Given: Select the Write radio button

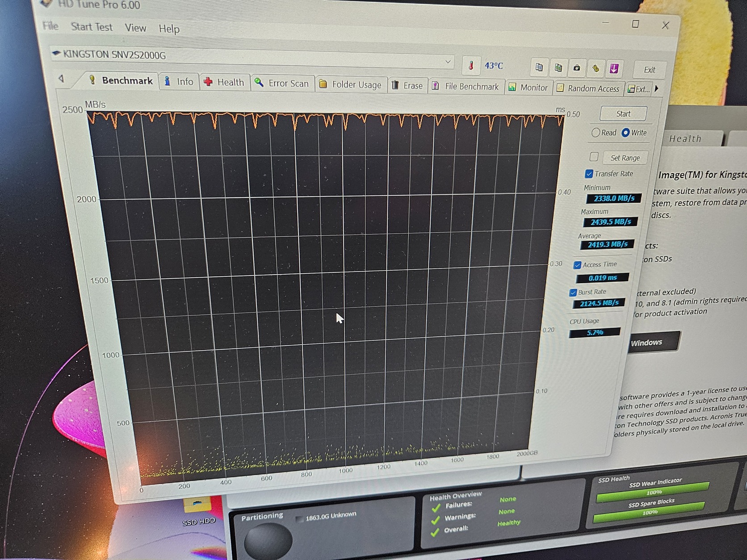Looking at the screenshot, I should pyautogui.click(x=625, y=133).
